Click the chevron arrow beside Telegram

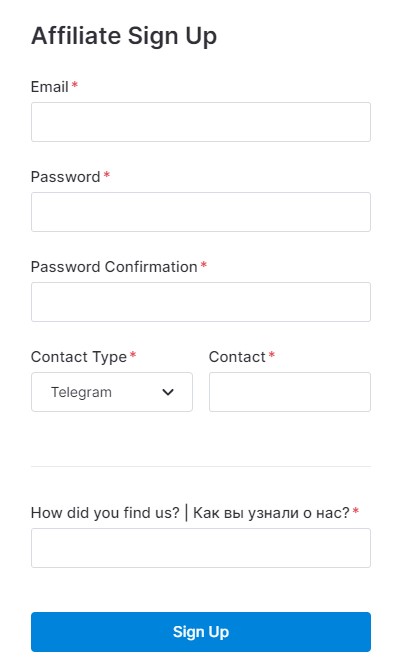coord(168,392)
